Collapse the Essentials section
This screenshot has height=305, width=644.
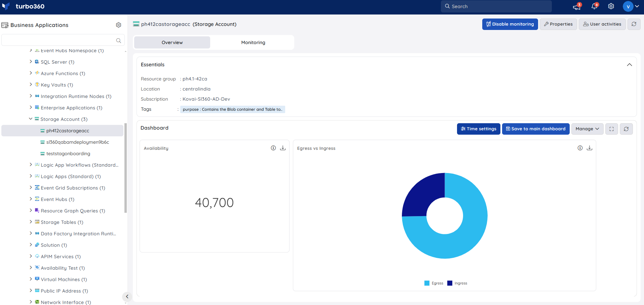coord(629,65)
